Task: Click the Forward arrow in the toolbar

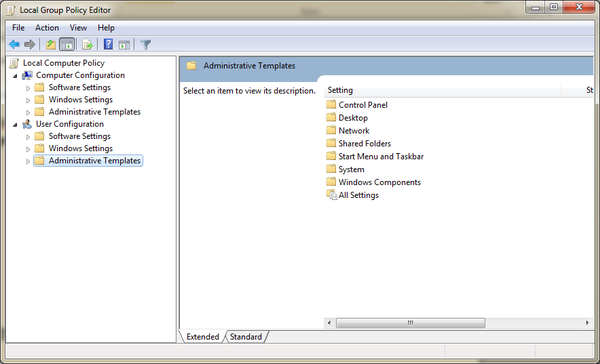Action: pos(29,45)
